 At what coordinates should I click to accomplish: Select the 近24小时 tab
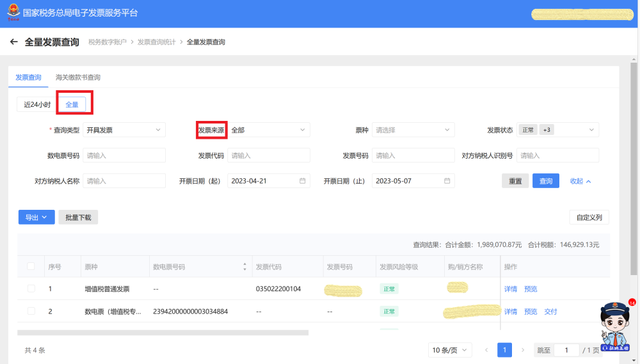37,104
